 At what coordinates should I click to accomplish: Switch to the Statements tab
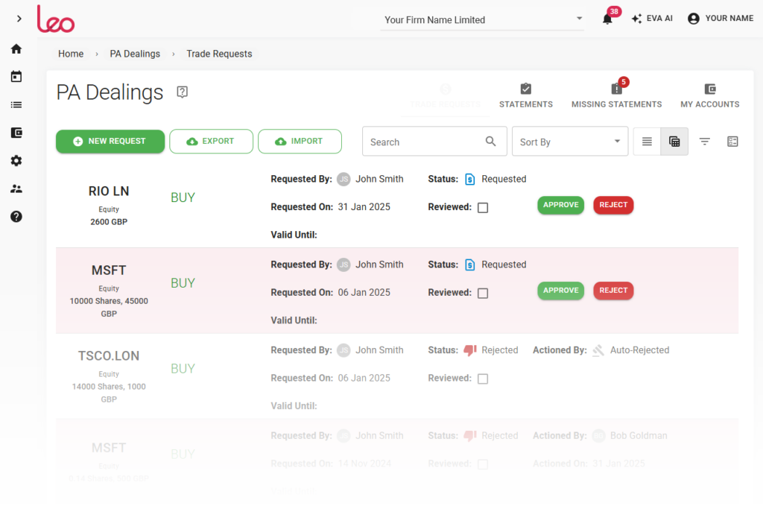[x=525, y=95]
